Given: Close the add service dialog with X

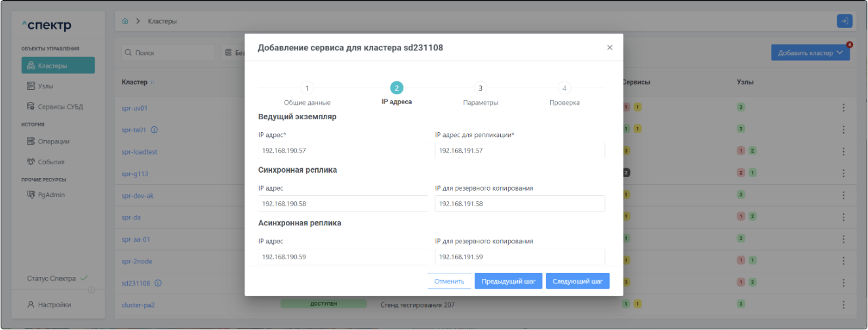Looking at the screenshot, I should click(610, 48).
